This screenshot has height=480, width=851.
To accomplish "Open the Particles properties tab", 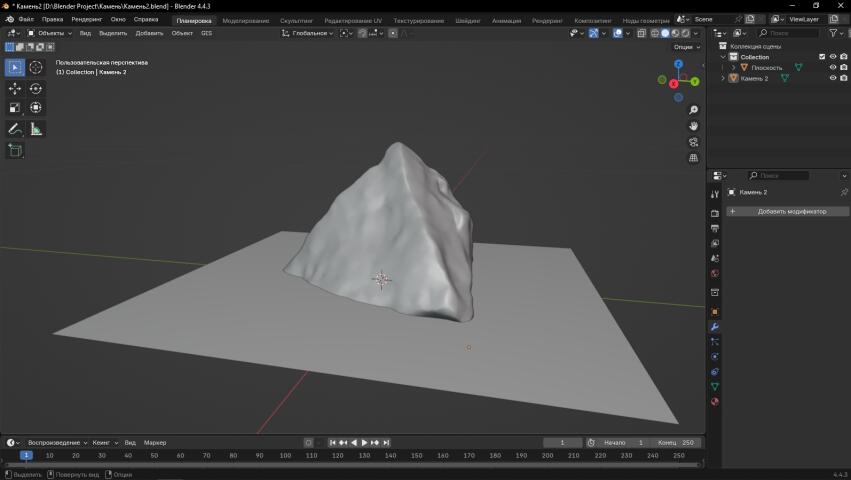I will point(715,342).
